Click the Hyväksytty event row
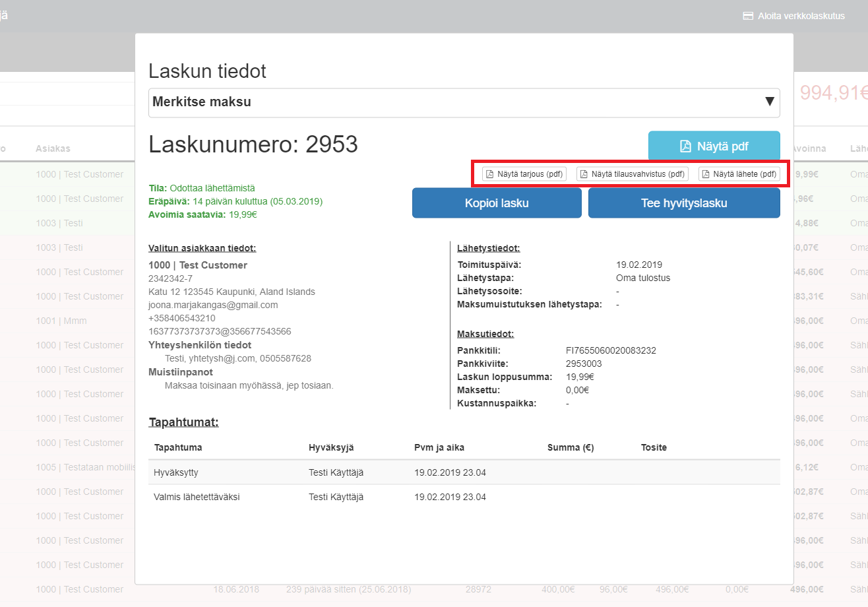Screen dimensions: 868x607 (464, 472)
